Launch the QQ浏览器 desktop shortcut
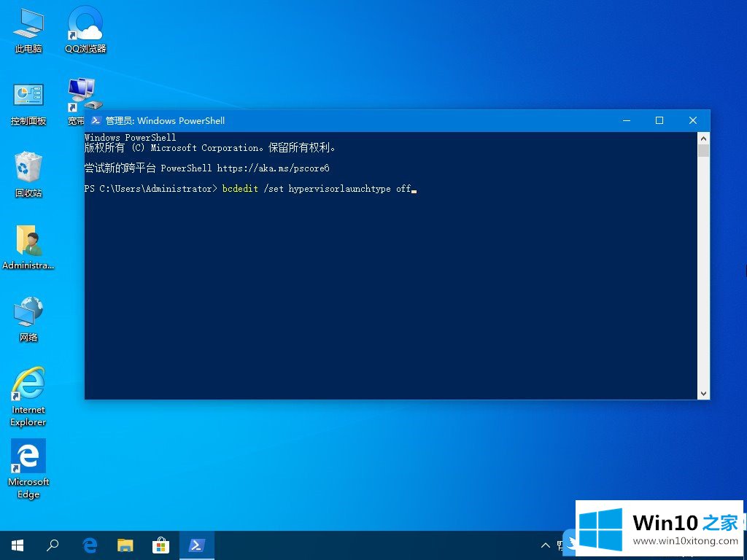 85,31
